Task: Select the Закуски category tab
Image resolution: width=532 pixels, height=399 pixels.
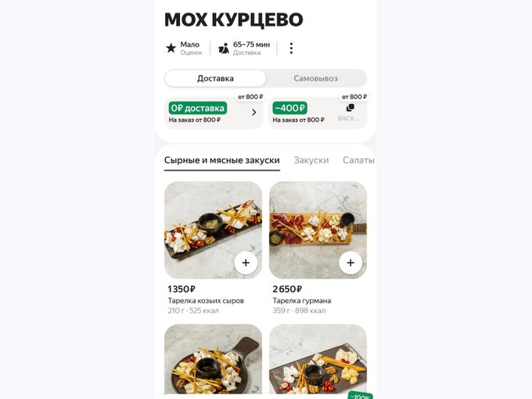Action: tap(311, 160)
